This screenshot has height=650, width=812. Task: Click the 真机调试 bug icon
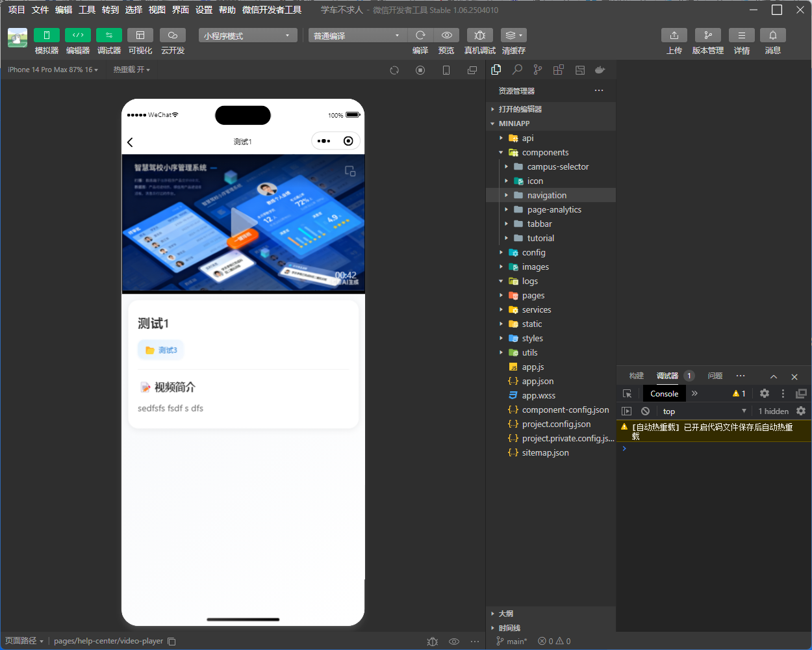pos(479,35)
